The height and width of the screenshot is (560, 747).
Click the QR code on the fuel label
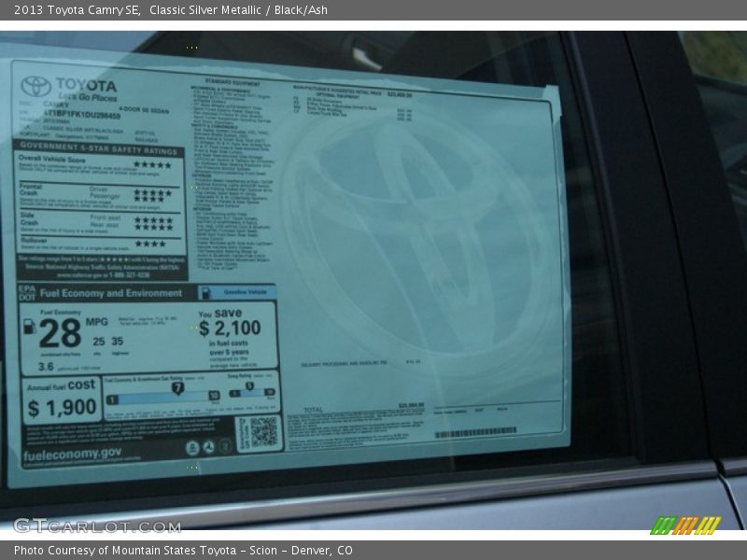262,432
